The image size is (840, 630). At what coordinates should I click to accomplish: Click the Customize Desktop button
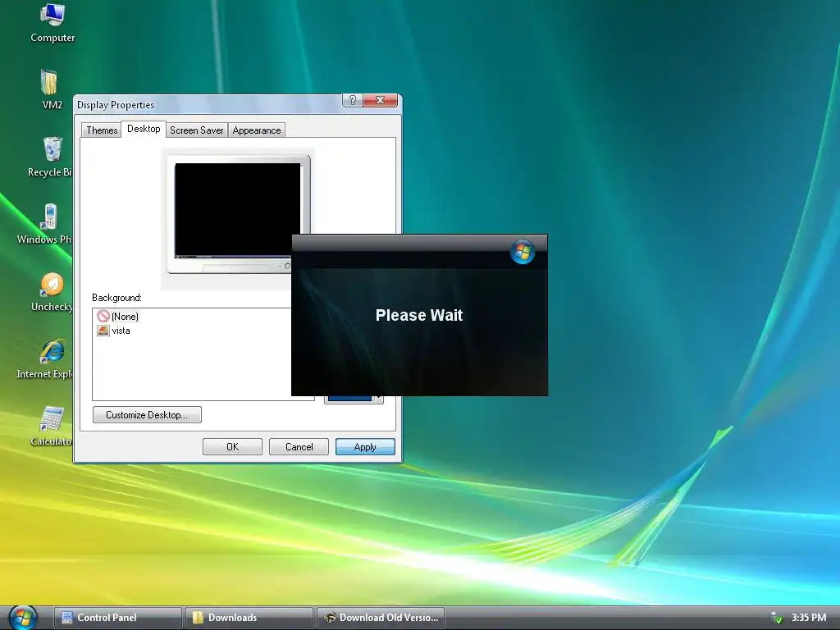(x=148, y=414)
